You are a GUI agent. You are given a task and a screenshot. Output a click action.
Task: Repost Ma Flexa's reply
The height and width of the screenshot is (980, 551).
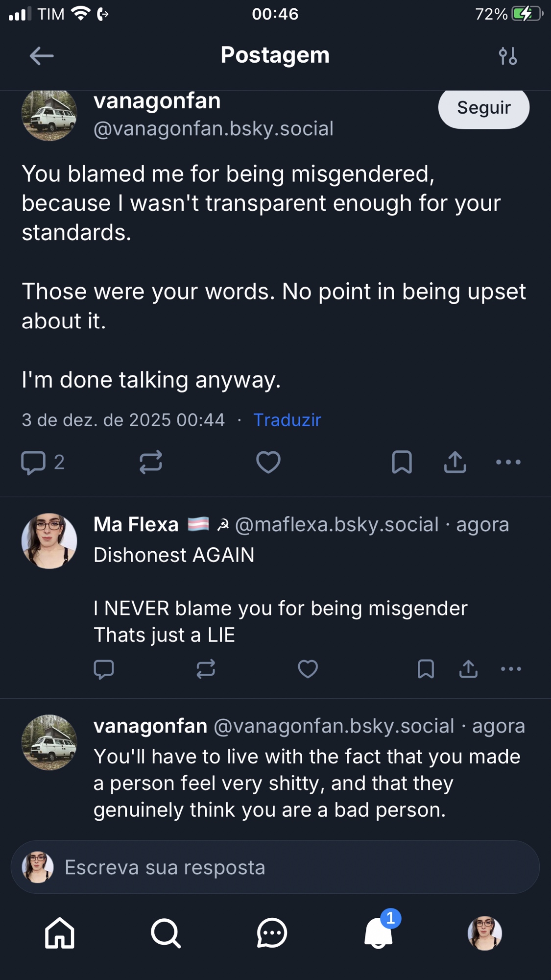pos(206,669)
